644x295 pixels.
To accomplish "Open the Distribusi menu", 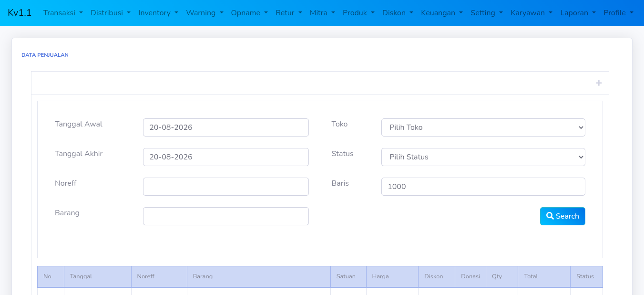I will (111, 13).
